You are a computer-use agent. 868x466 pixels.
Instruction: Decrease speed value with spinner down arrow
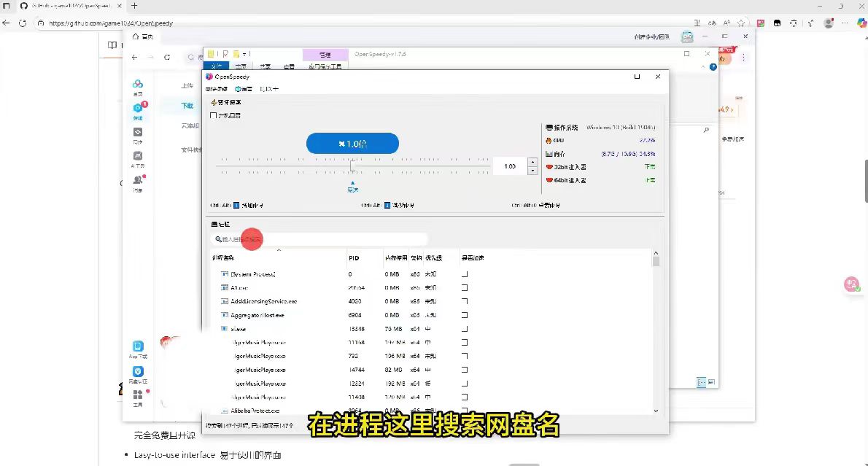click(x=532, y=171)
